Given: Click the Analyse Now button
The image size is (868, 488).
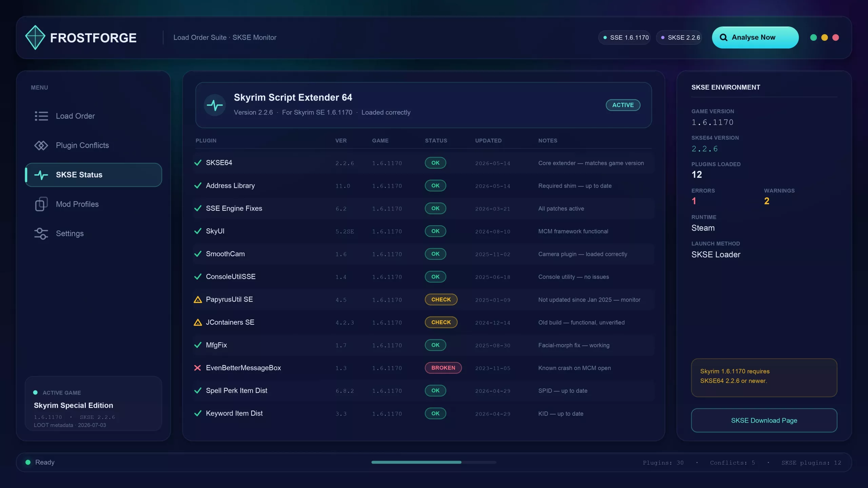Looking at the screenshot, I should 755,37.
